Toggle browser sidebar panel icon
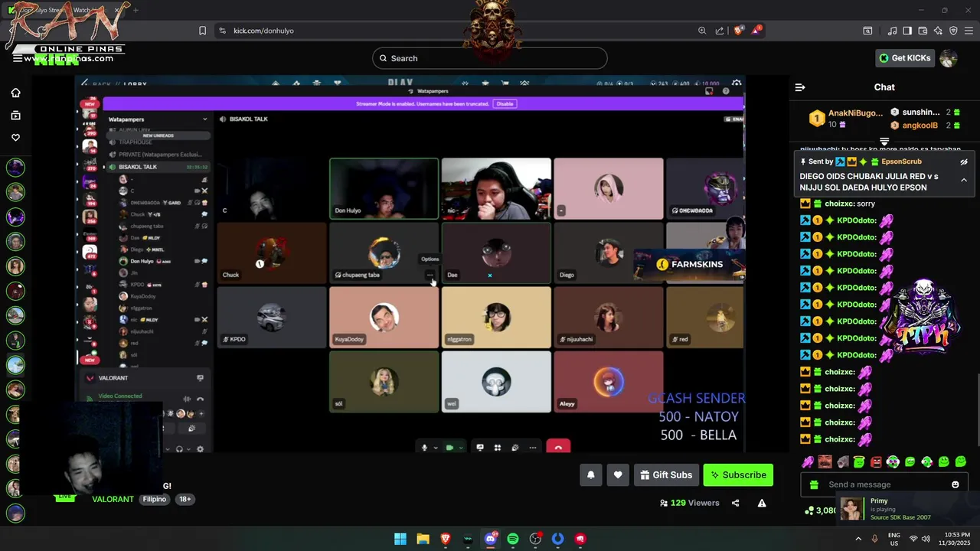The height and width of the screenshot is (551, 980). 907,31
